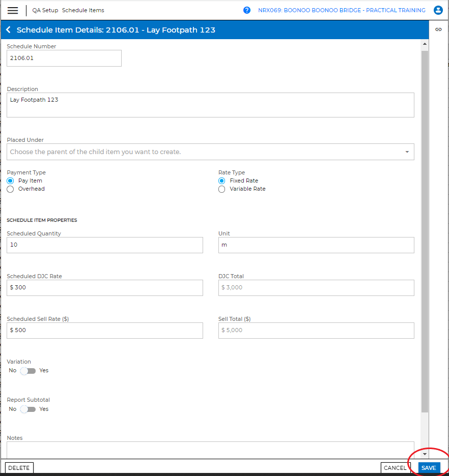This screenshot has height=476, width=449.
Task: Open the Schedule Items breadcrumb
Action: (83, 10)
